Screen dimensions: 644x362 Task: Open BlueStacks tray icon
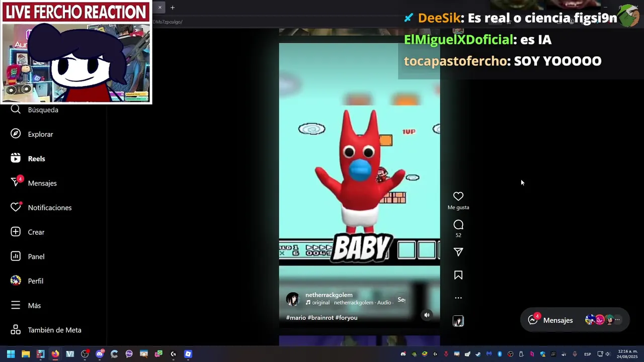[x=425, y=354]
